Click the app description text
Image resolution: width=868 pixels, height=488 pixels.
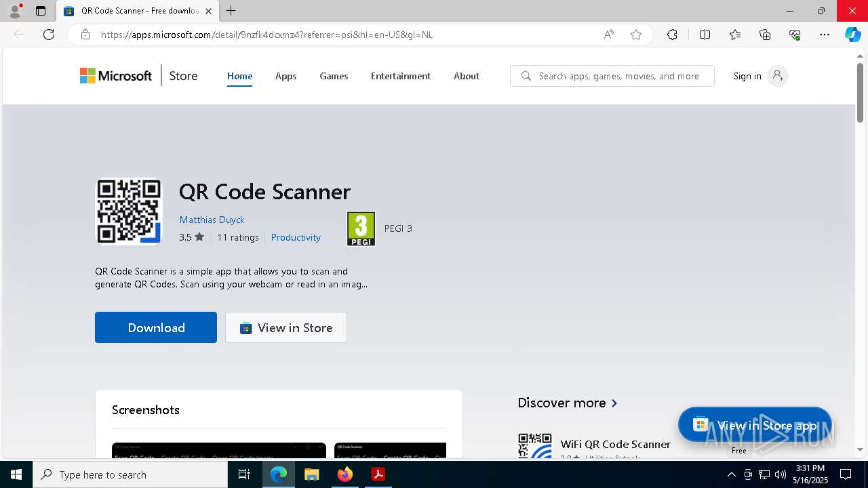click(231, 278)
